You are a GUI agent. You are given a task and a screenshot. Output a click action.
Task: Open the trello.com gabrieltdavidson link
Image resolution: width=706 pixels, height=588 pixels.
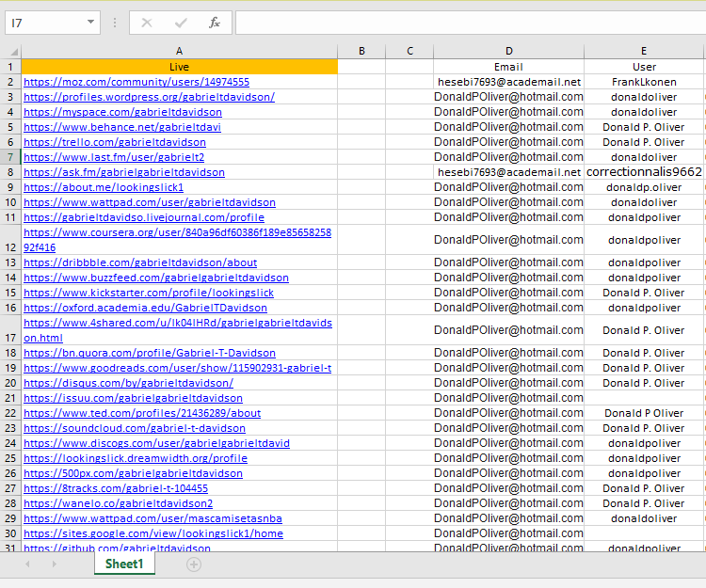[x=115, y=142]
